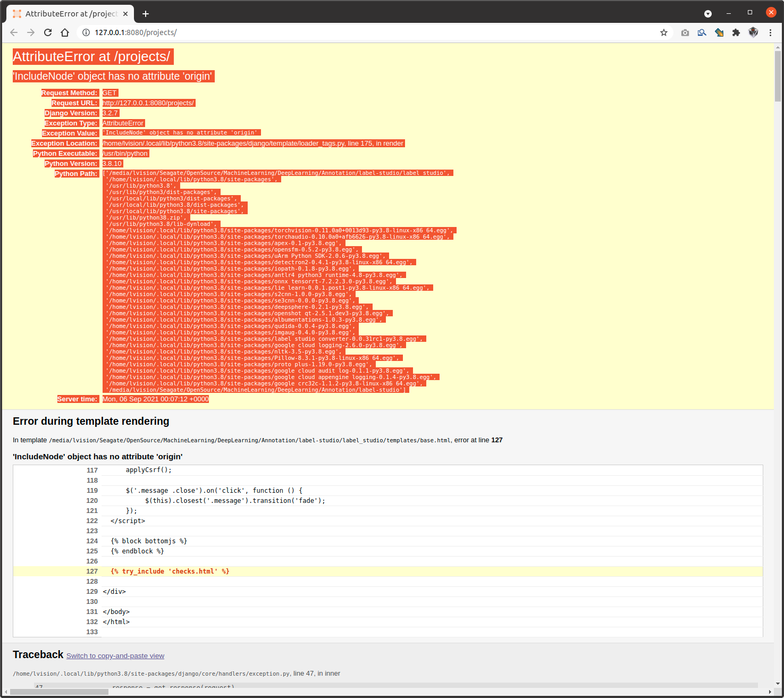
Task: Click the 'Error during template rendering' heading
Action: point(91,421)
